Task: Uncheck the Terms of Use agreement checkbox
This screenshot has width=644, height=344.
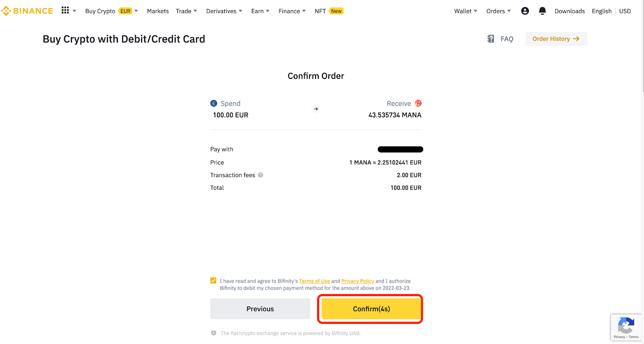Action: tap(213, 280)
